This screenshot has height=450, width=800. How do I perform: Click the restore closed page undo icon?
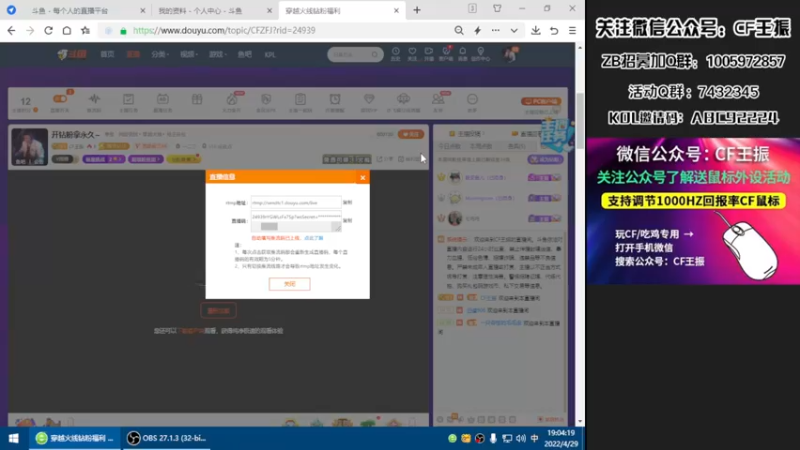pyautogui.click(x=554, y=31)
